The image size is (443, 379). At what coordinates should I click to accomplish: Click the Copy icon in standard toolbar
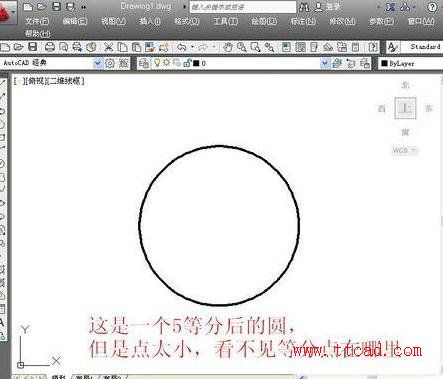point(123,47)
